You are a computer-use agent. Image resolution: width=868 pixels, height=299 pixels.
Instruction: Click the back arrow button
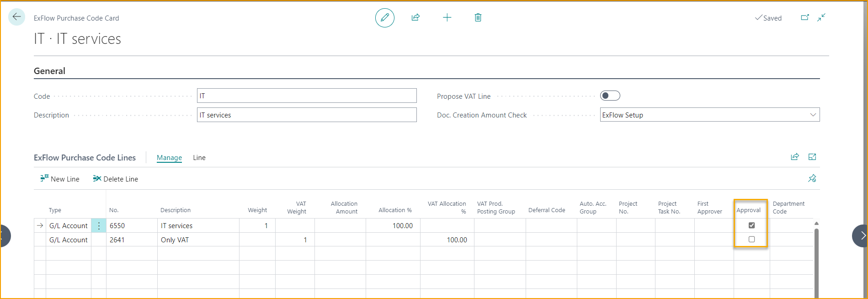pos(17,17)
